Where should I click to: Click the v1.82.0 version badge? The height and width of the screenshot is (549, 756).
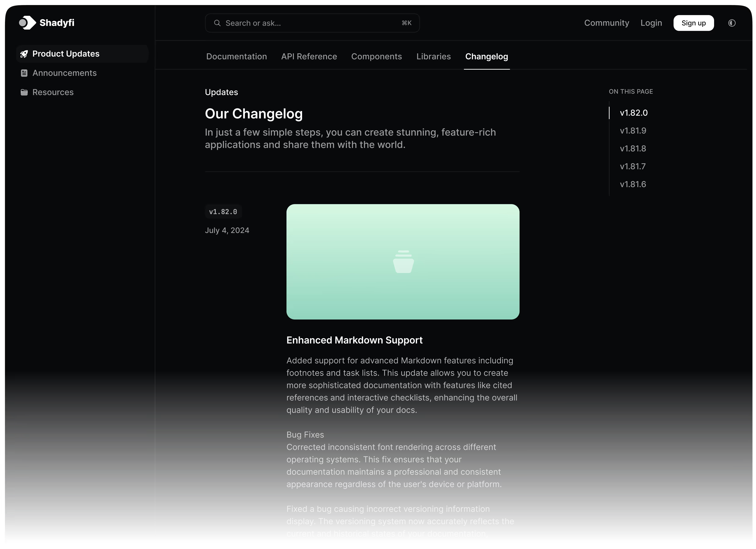(223, 212)
